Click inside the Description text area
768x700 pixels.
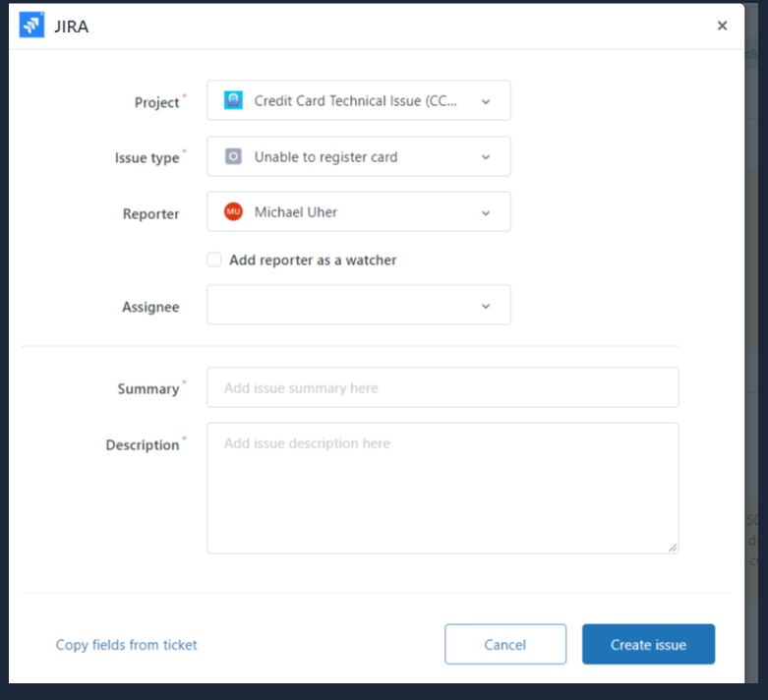(443, 488)
